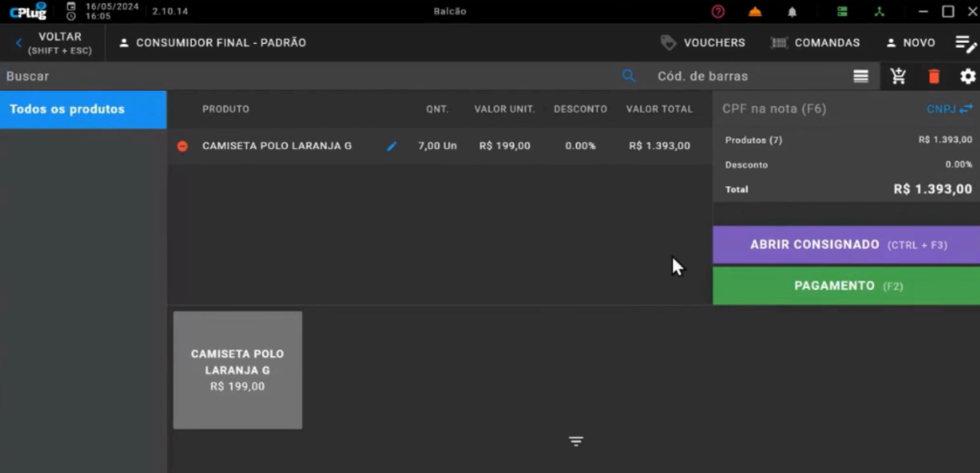980x473 pixels.
Task: Open the VOUCHERS menu
Action: click(x=703, y=43)
